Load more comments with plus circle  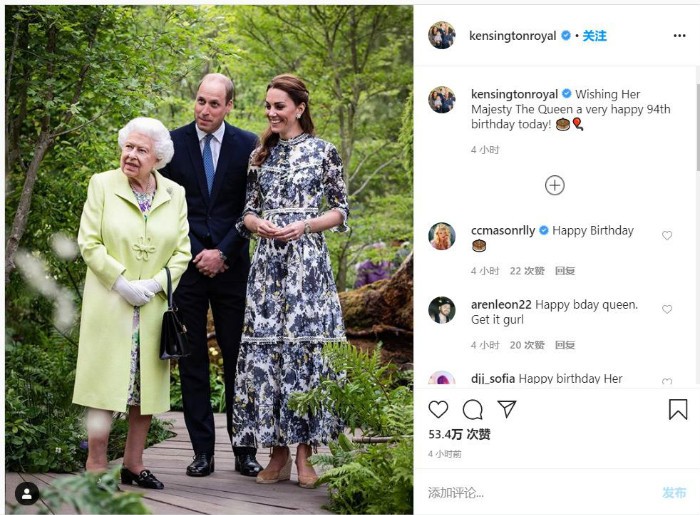coord(555,185)
